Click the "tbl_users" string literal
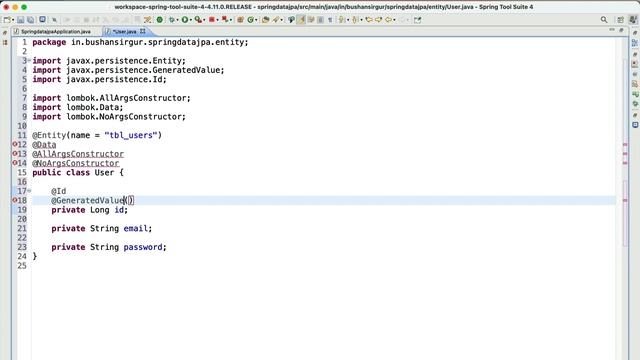 click(131, 135)
